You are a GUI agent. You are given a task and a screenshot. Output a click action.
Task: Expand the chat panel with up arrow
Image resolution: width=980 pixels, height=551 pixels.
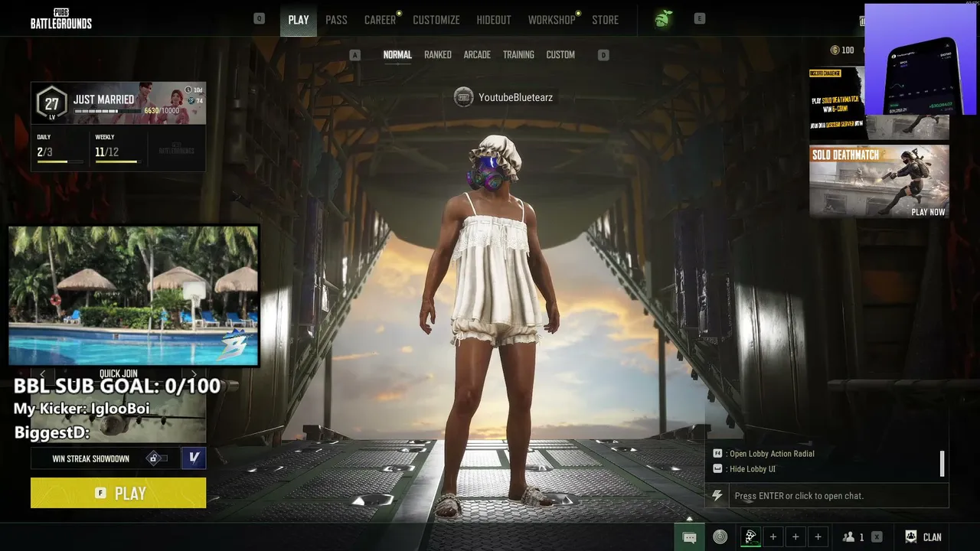coord(689,519)
